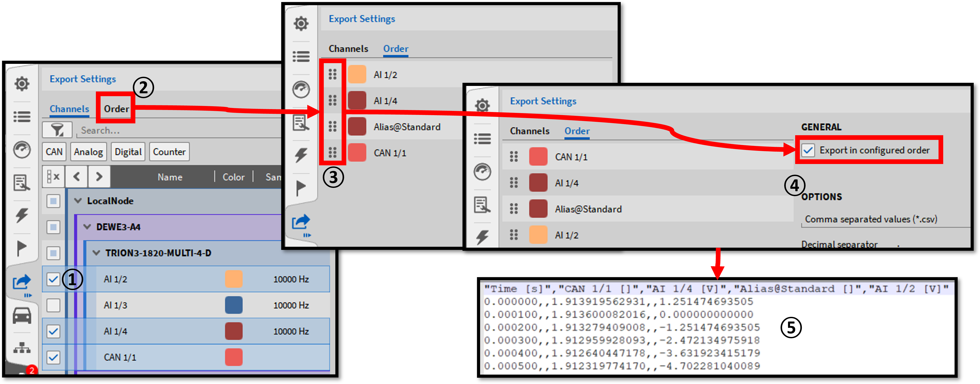The width and height of the screenshot is (980, 384).
Task: Click the network topology sidebar icon
Action: tap(22, 347)
